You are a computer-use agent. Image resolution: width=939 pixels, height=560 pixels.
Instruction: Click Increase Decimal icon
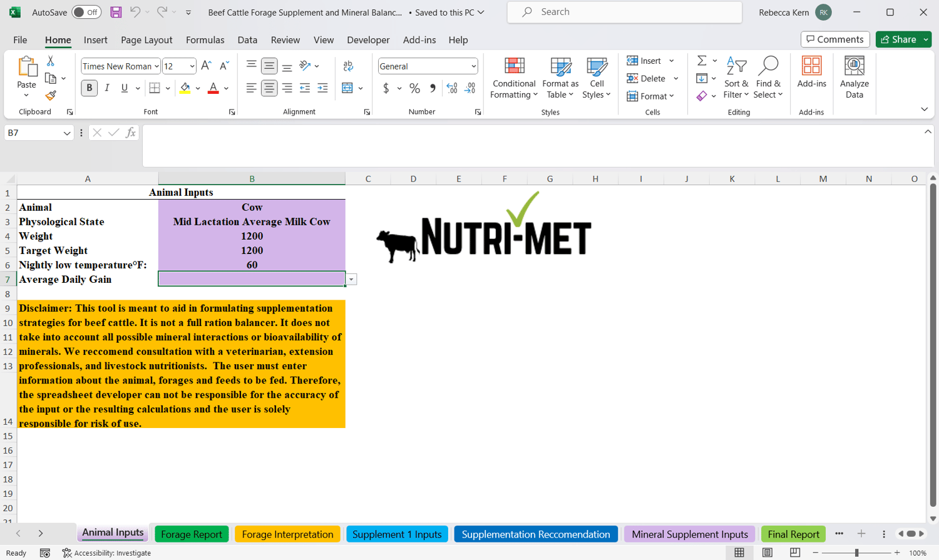(x=452, y=88)
